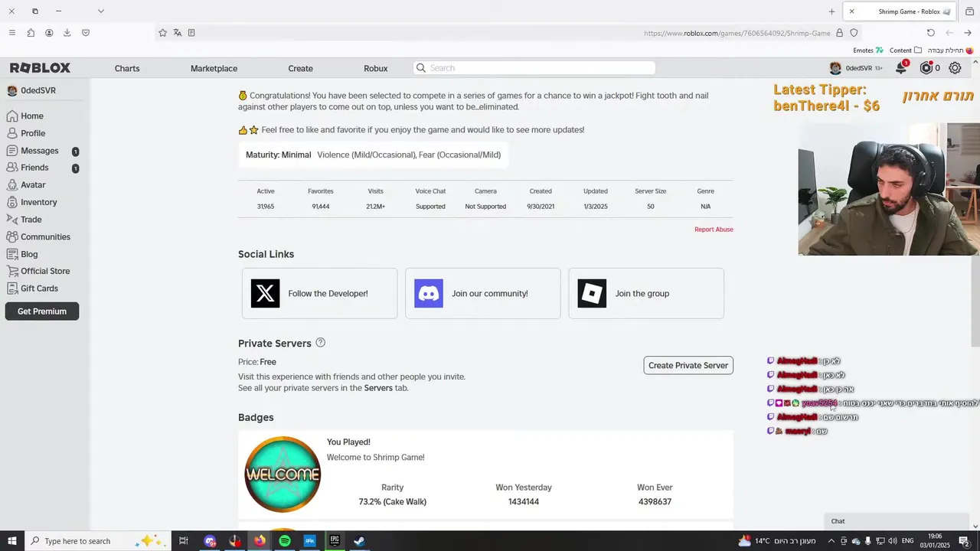Click the translate page icon
Screen dimensions: 980x551
[177, 33]
